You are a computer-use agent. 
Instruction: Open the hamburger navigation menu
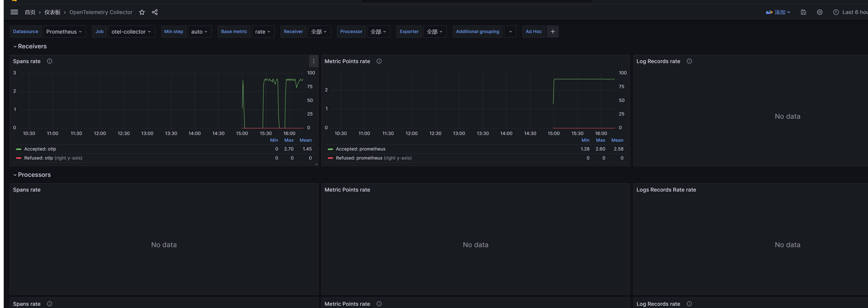point(14,12)
